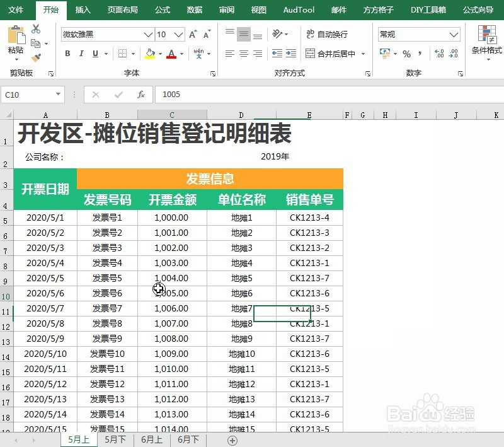The width and height of the screenshot is (504, 447).
Task: Select the Format Painter tool
Action: 37,57
